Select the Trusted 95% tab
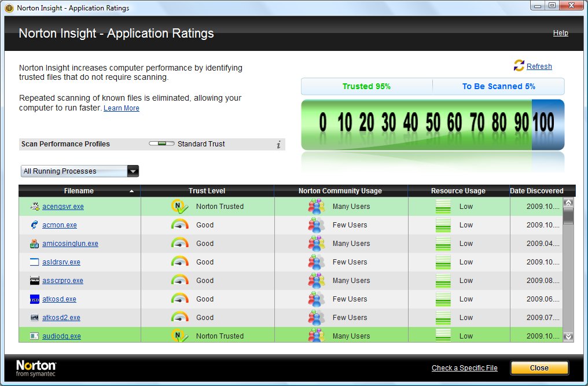588x386 pixels. coord(366,86)
